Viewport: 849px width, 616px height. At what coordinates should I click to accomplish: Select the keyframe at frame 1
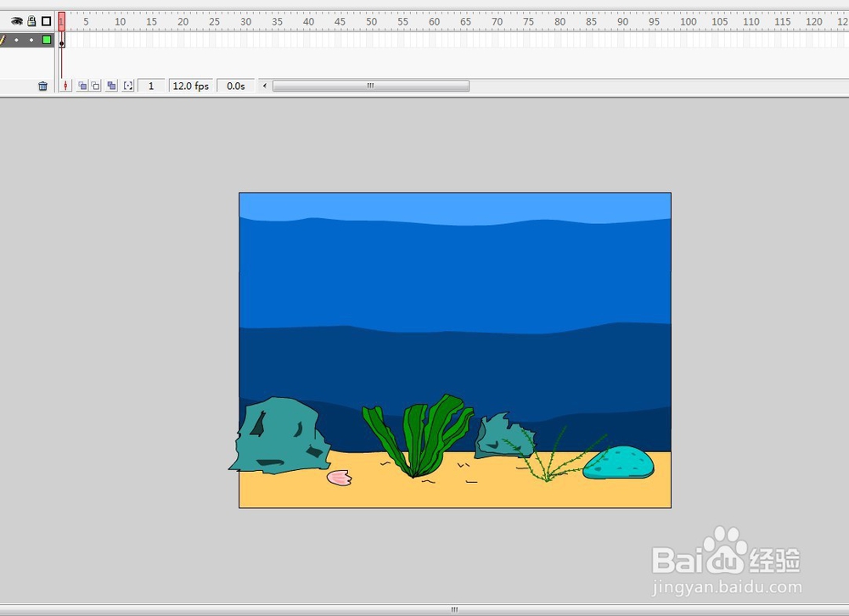tap(62, 40)
